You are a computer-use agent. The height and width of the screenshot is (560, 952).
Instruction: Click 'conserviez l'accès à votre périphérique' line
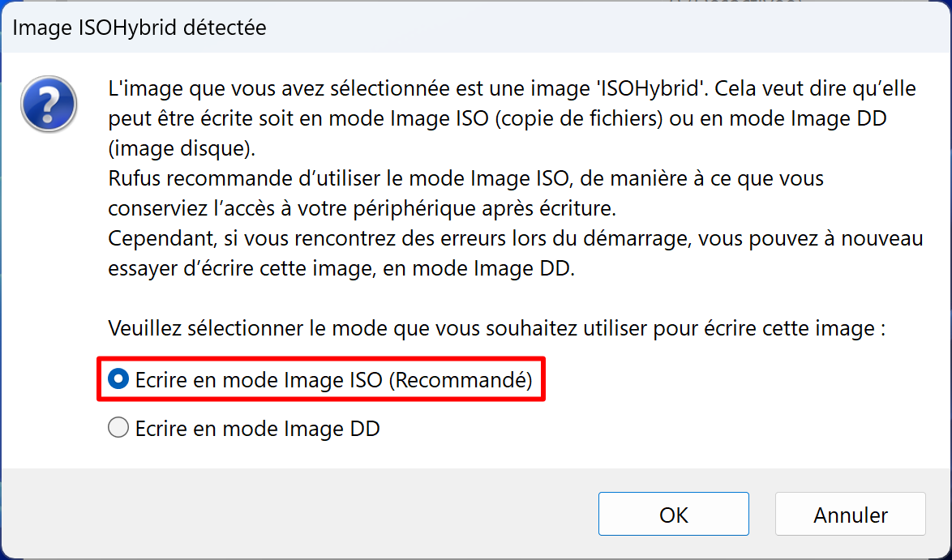point(362,208)
